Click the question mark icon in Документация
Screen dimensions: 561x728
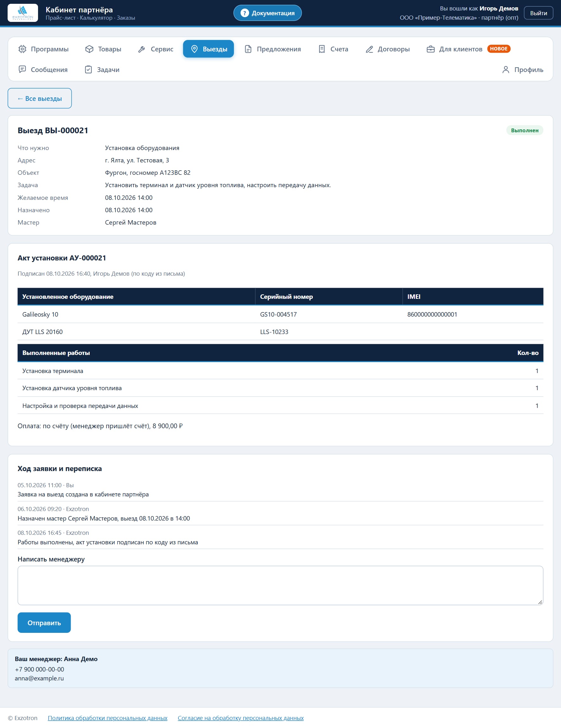[x=244, y=13]
